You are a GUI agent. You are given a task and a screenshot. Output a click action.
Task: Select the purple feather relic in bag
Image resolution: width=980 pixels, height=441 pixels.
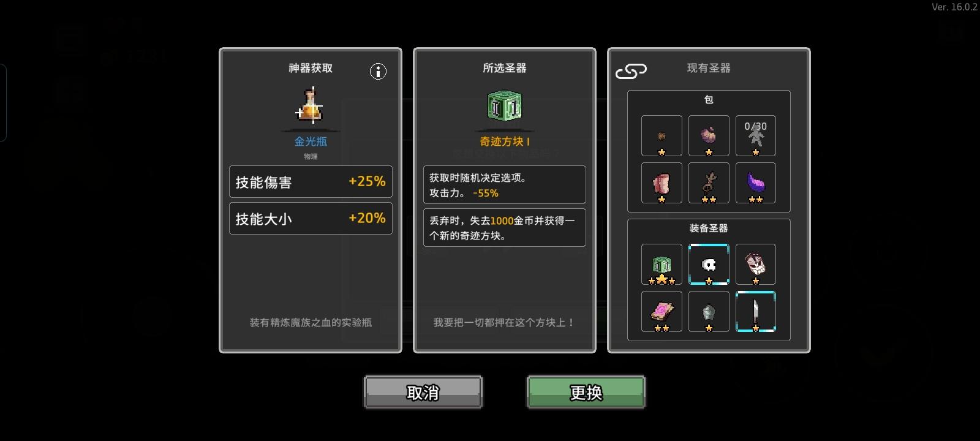pyautogui.click(x=755, y=183)
